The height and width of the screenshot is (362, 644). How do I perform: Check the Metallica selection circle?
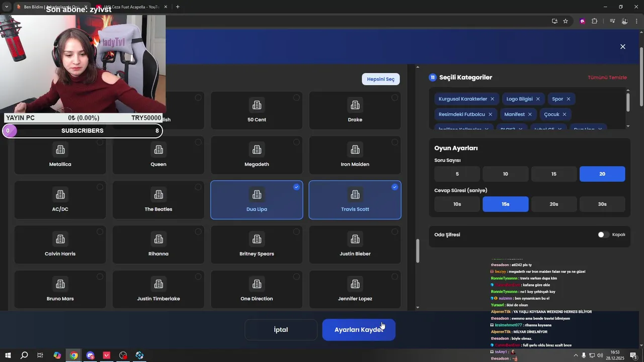coord(100,142)
